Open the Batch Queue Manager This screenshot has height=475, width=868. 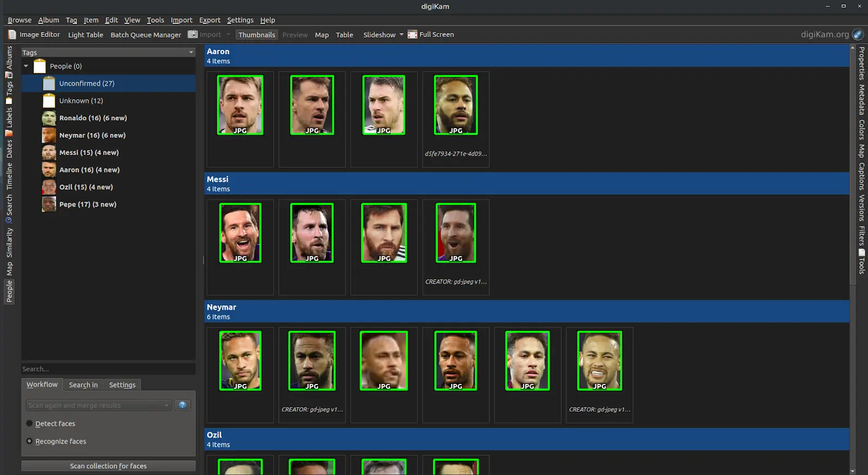coord(145,35)
